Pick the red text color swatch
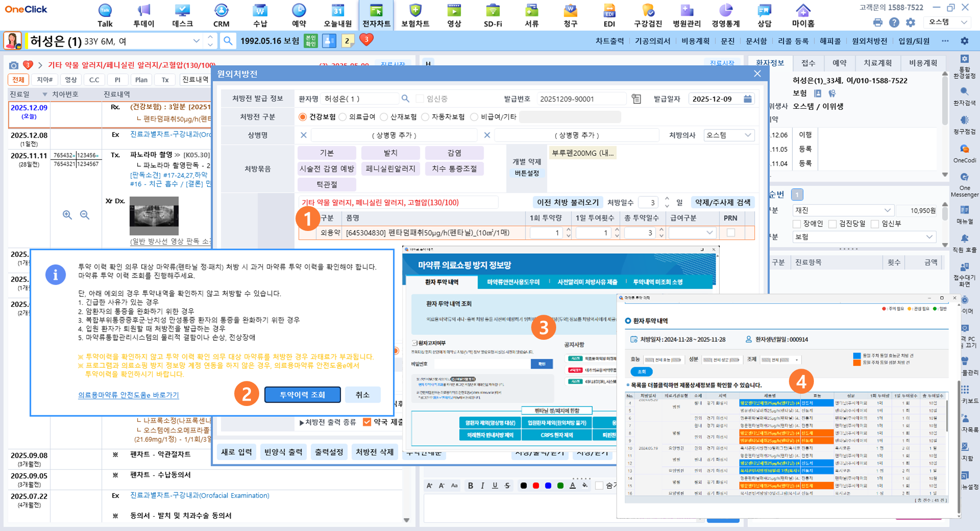 click(536, 485)
